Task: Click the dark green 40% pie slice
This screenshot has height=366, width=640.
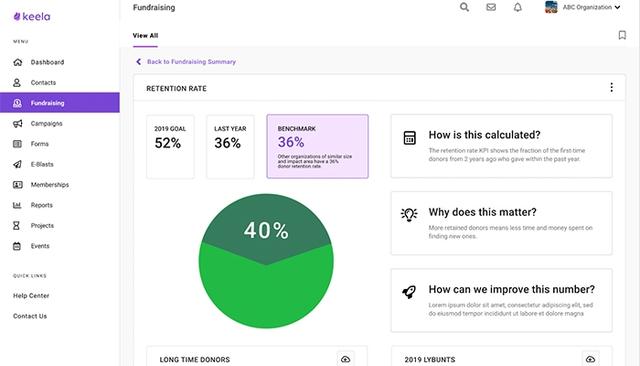Action: click(266, 229)
